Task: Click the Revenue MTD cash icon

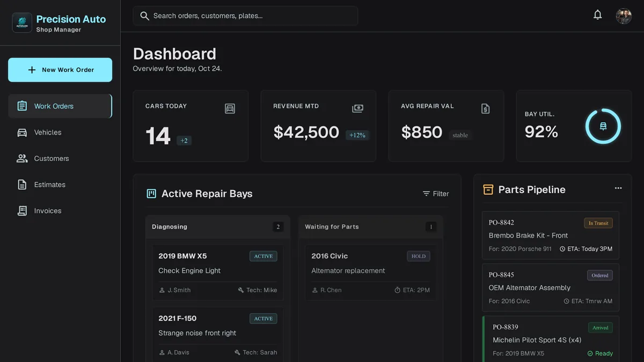Action: pos(357,109)
